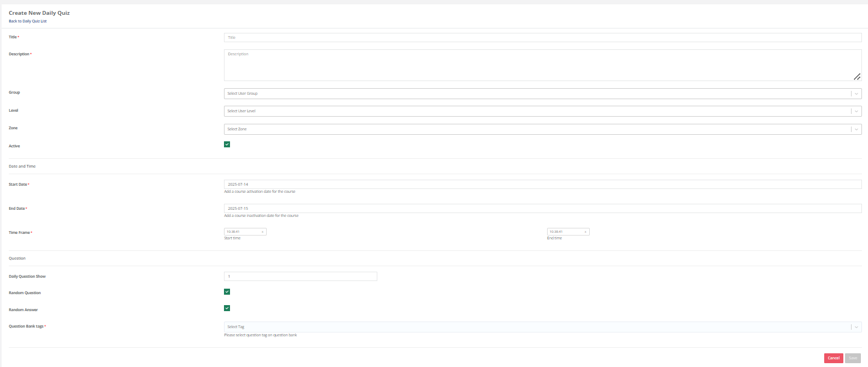The image size is (868, 367).
Task: Expand the Question Bank tags chevron
Action: 856,327
